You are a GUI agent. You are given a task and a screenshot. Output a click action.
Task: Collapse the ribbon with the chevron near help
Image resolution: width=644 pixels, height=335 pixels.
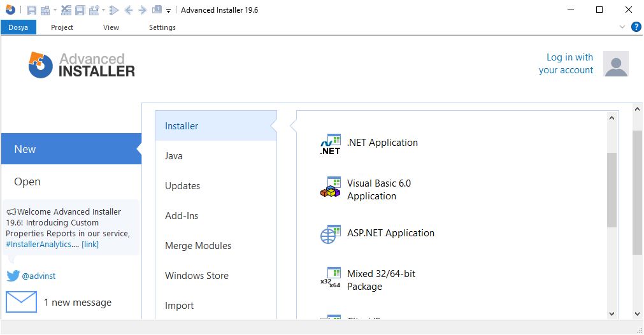point(622,27)
